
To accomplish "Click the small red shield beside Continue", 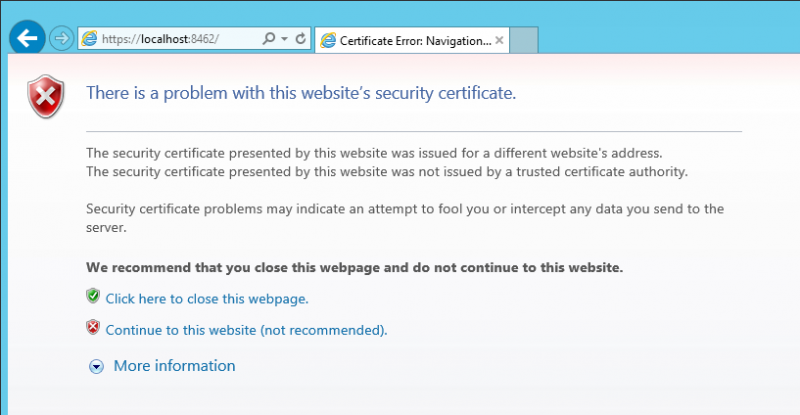I will pyautogui.click(x=93, y=327).
